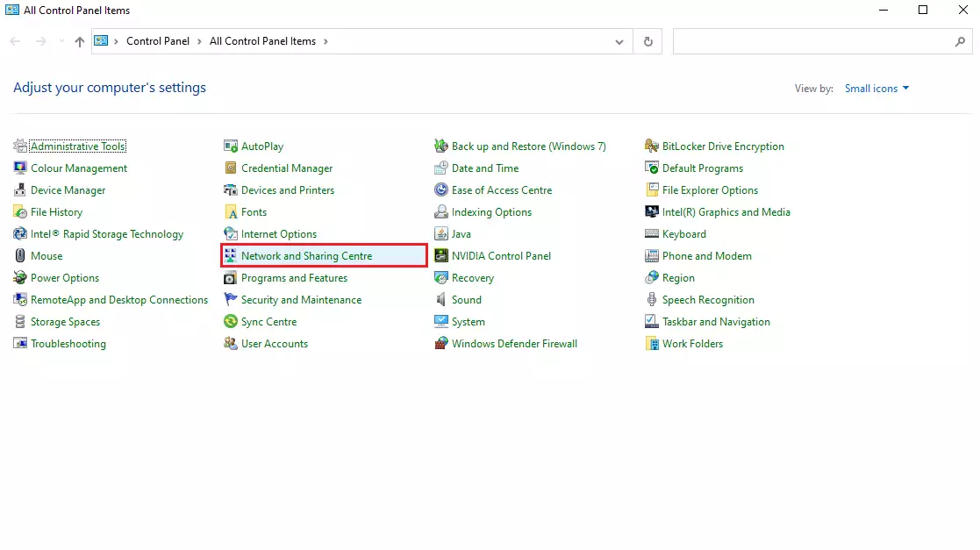Image resolution: width=980 pixels, height=550 pixels.
Task: Click the Refresh button beside address bar
Action: coord(648,41)
